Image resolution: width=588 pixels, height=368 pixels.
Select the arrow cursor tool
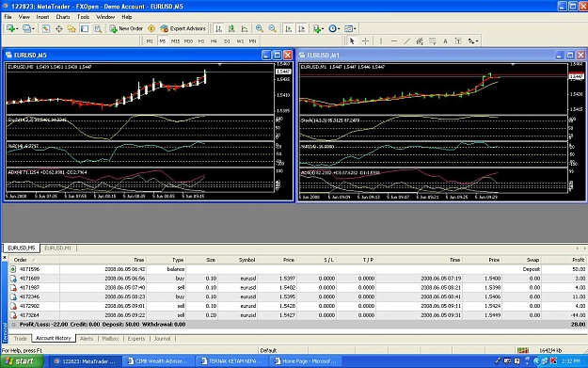pos(352,41)
